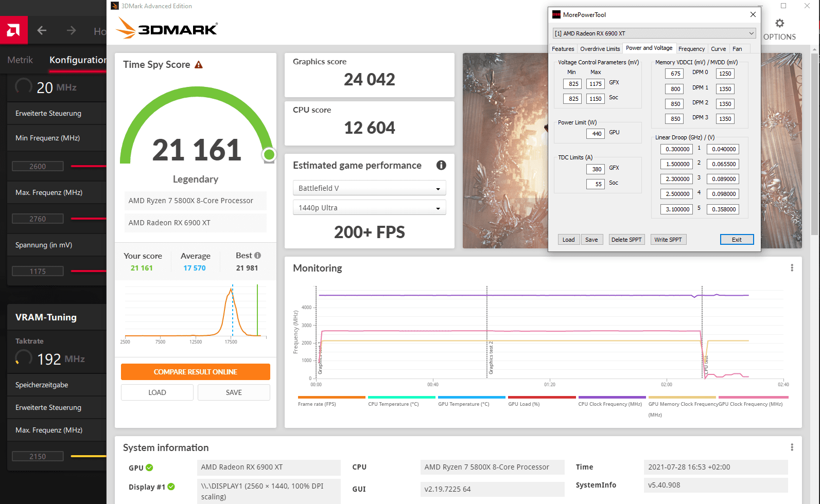Click the Max. Frequenz 2760 value field
Image resolution: width=820 pixels, height=504 pixels.
tap(38, 219)
